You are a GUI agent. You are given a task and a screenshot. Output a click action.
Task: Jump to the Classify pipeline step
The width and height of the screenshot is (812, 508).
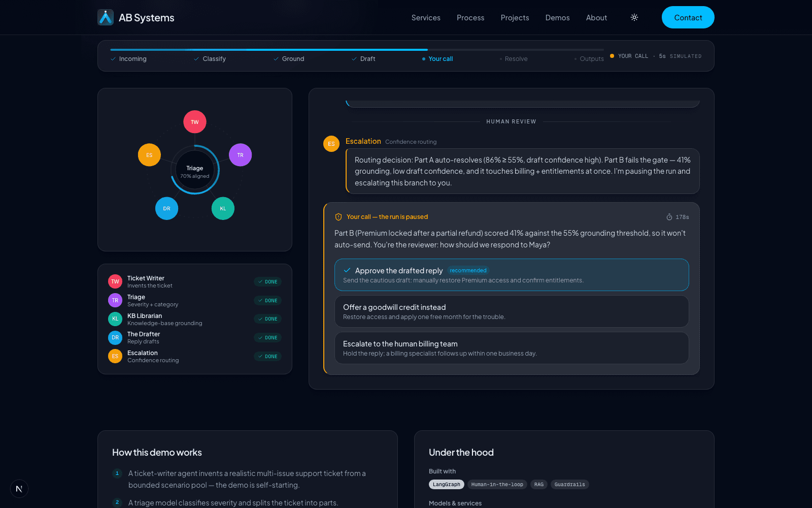click(x=210, y=59)
